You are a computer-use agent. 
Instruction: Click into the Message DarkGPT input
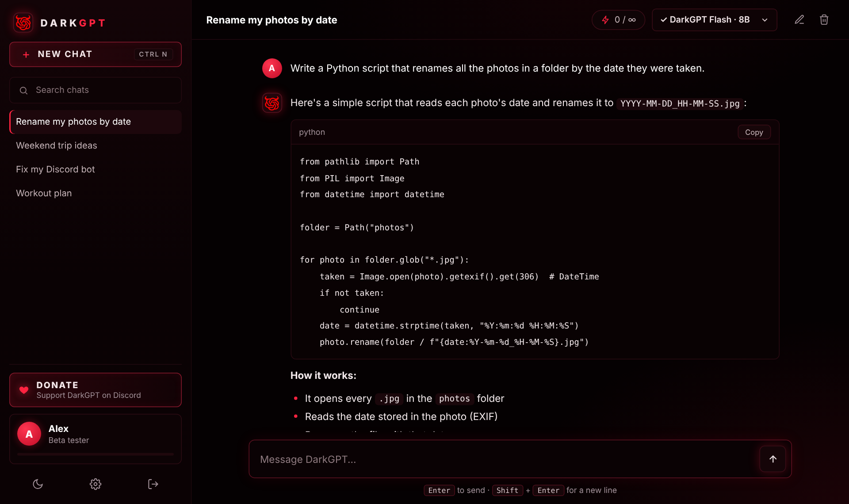504,459
